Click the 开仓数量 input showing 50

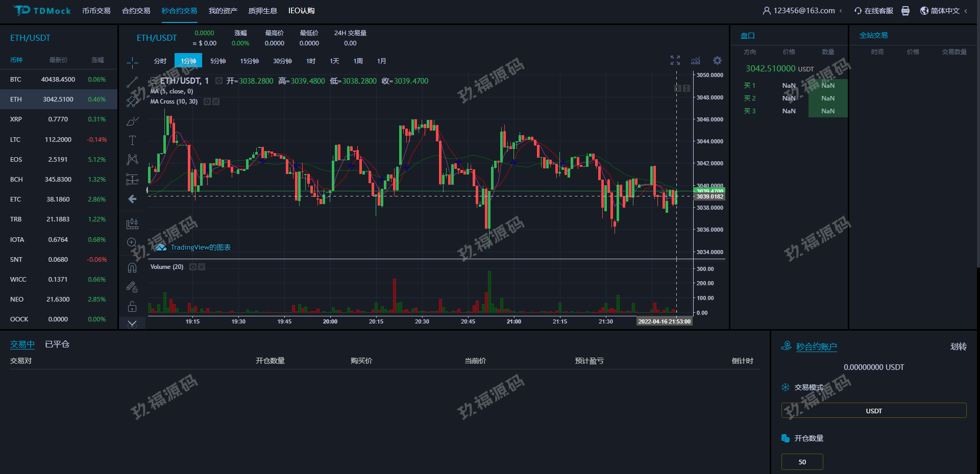point(802,462)
